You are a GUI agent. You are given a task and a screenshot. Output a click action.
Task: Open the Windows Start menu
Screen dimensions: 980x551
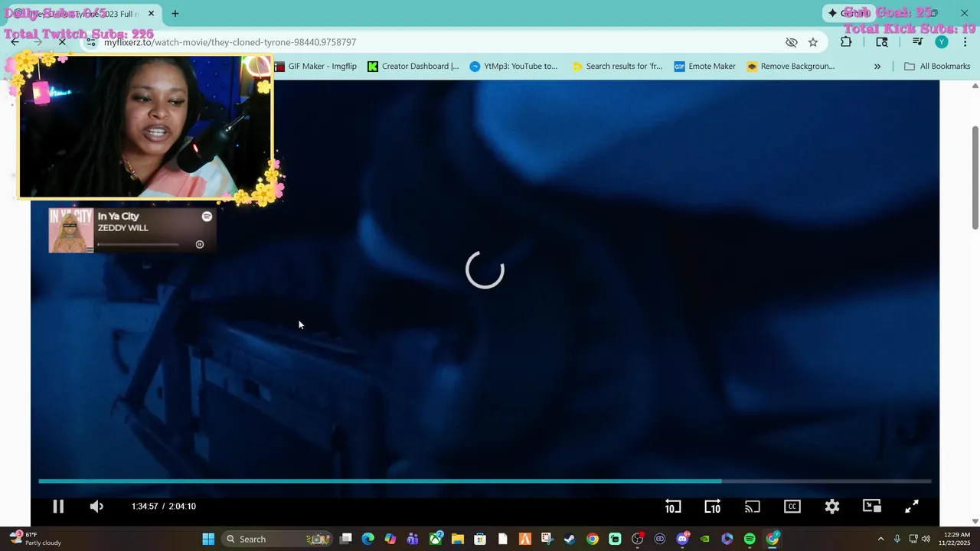point(208,539)
